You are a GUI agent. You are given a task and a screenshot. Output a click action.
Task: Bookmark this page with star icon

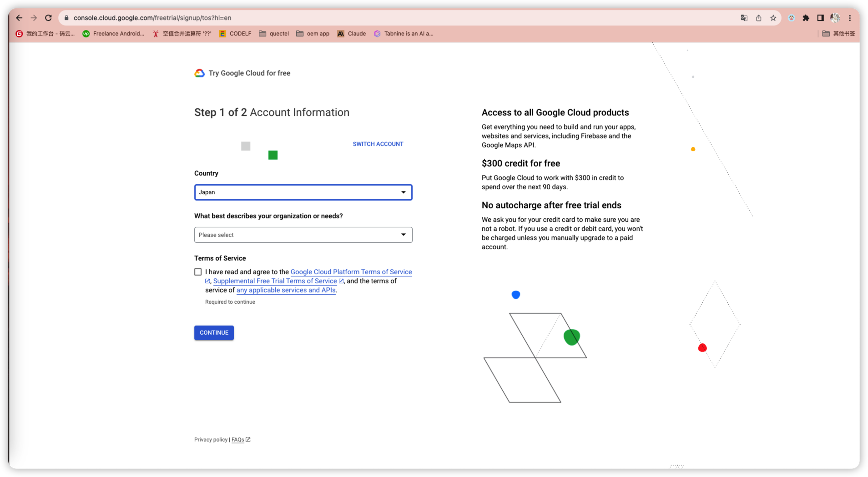(x=773, y=18)
